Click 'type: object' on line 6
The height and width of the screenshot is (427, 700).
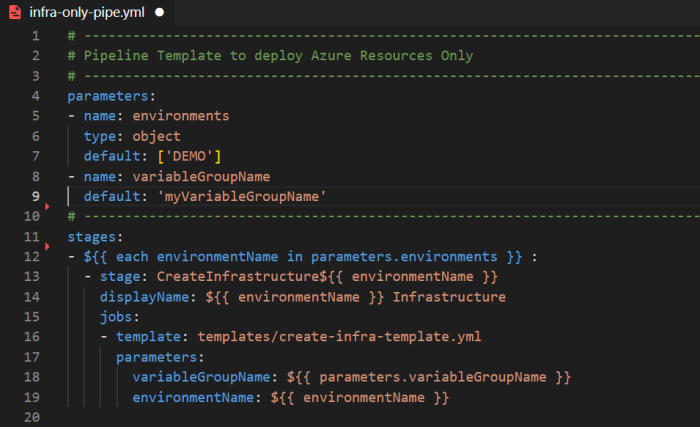coord(118,136)
